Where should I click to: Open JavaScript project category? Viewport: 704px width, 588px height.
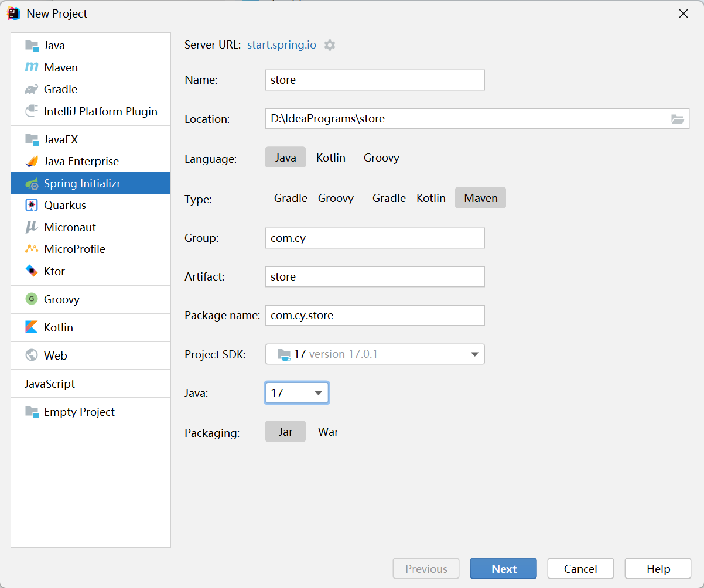(50, 384)
